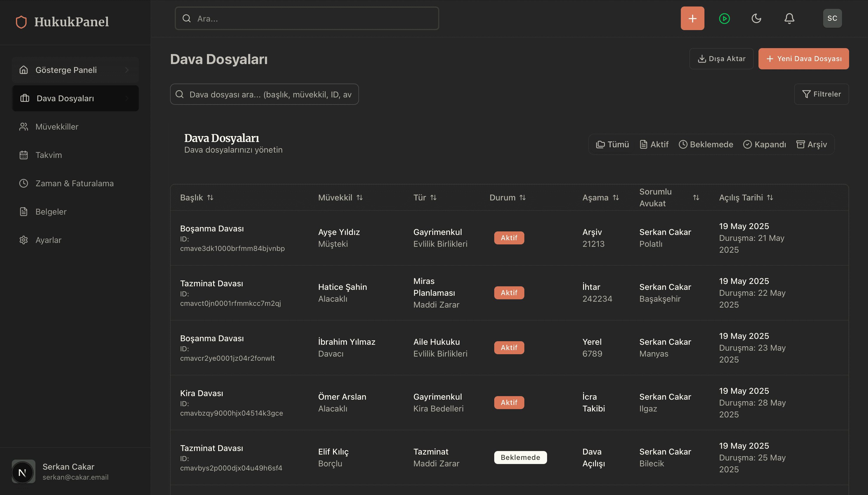Start timer with green play icon
This screenshot has height=495, width=868.
pyautogui.click(x=724, y=18)
